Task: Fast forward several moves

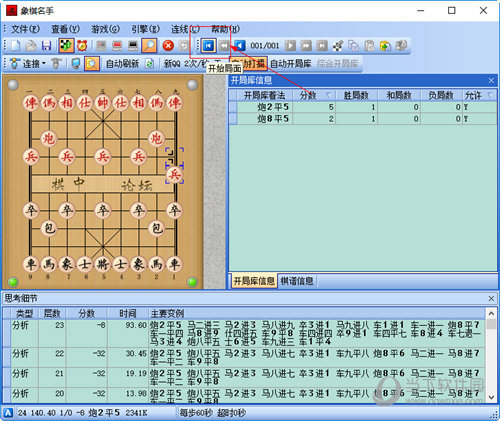Action: [306, 46]
